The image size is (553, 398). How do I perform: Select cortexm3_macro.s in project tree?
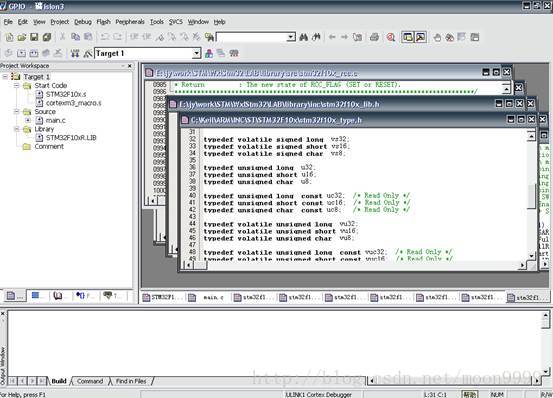(74, 103)
